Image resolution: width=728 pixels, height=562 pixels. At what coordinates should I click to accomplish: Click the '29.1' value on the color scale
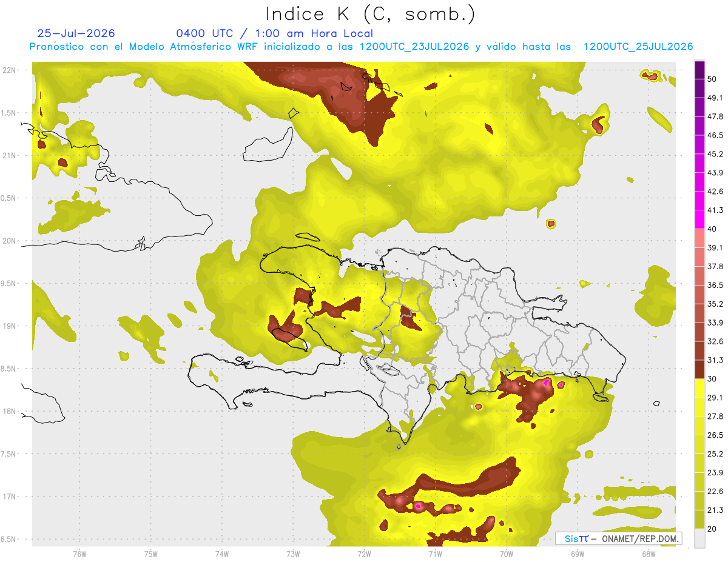(716, 398)
